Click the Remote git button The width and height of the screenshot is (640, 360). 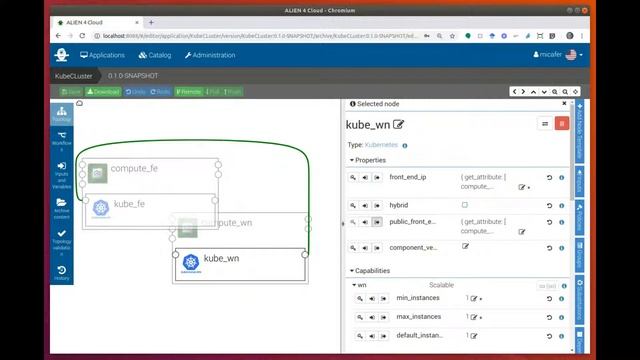tap(189, 92)
